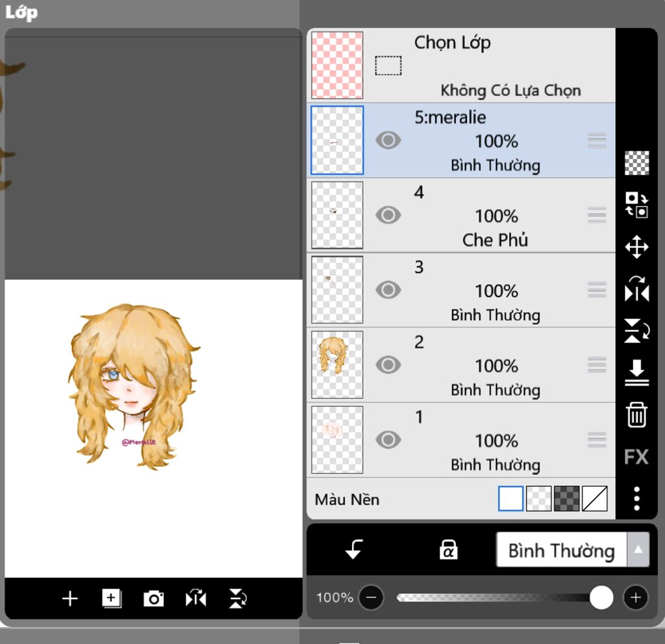Viewport: 665px width, 644px height.
Task: Tap the checkerboard clear layer icon
Action: click(x=636, y=162)
